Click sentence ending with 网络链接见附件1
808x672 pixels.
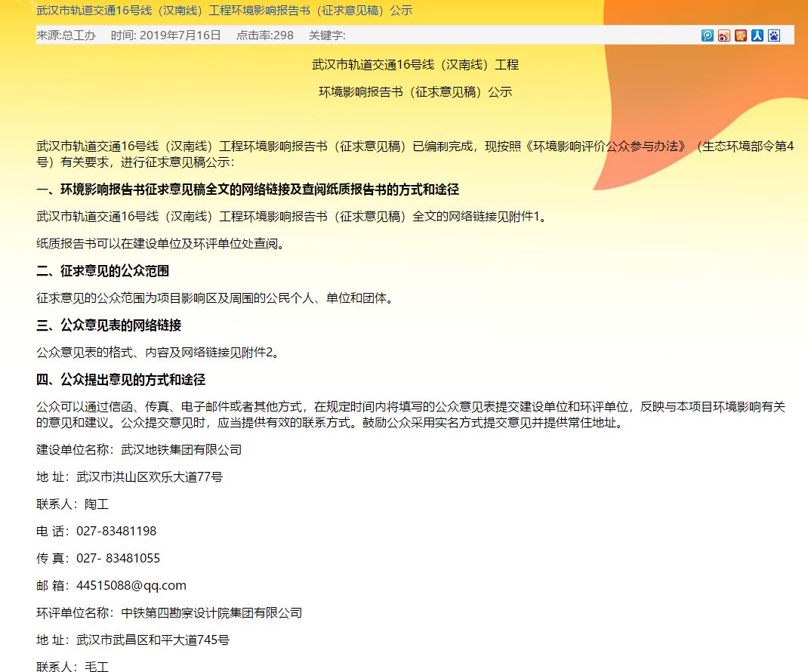click(291, 217)
